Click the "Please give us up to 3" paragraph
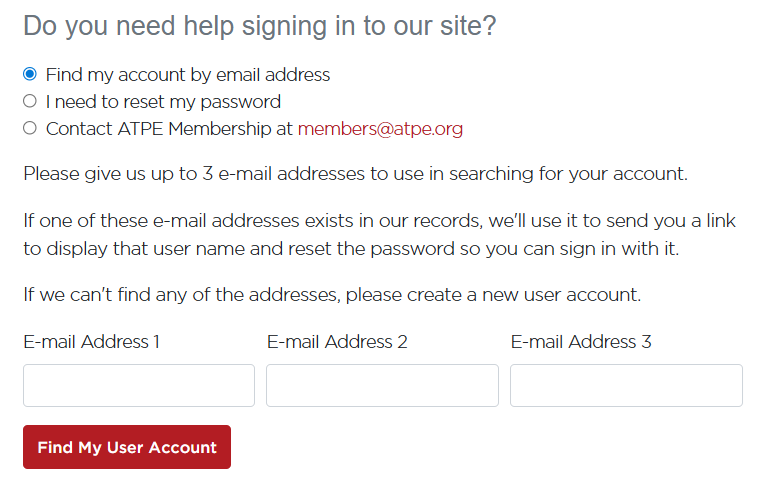Screen dimensions: 770x486 (x=355, y=174)
